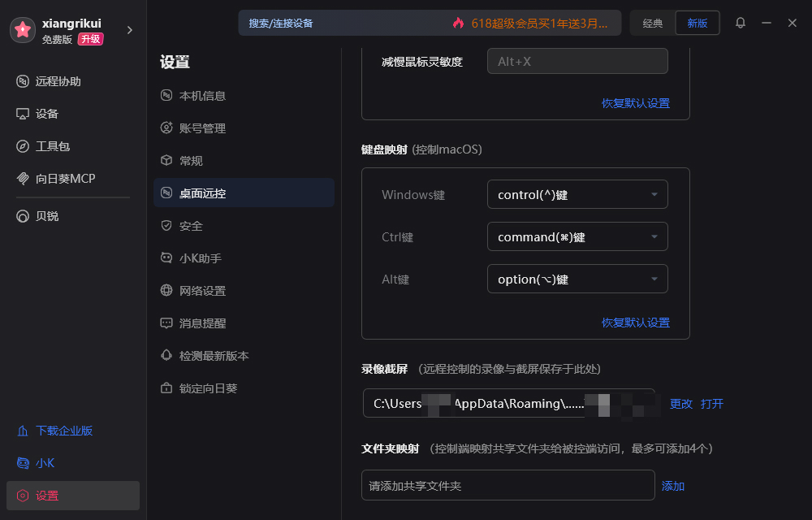The image size is (812, 520).
Task: Select 锁定向日葵 lock icon
Action: (166, 388)
